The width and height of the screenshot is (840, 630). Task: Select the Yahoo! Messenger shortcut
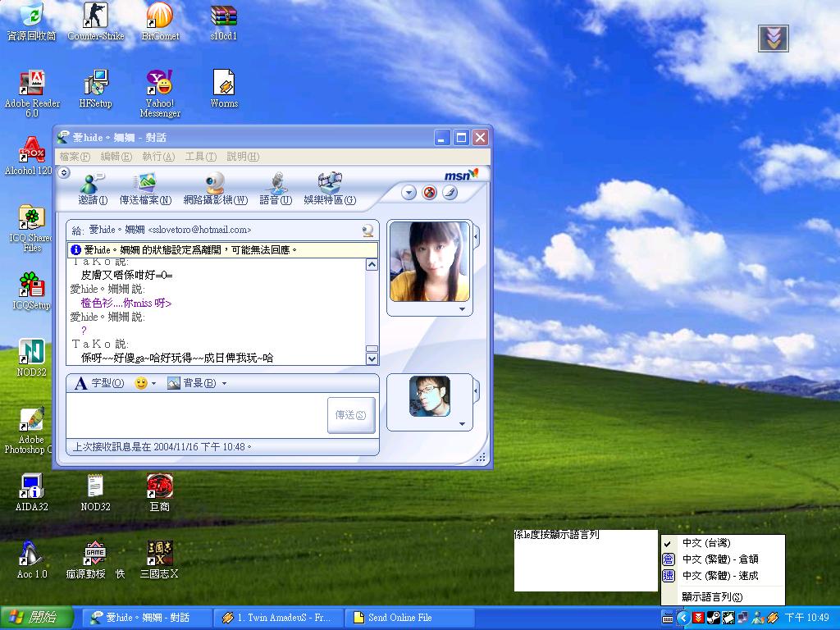[160, 94]
